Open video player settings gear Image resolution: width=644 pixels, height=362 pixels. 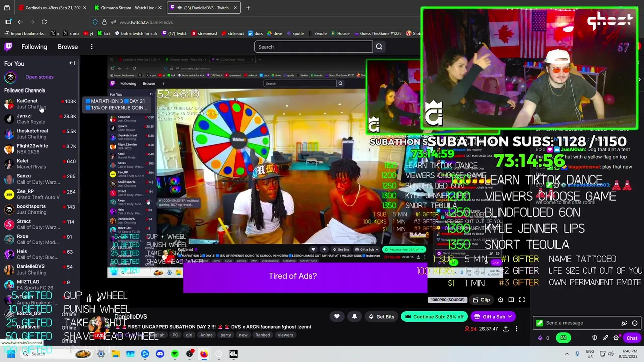point(500,300)
